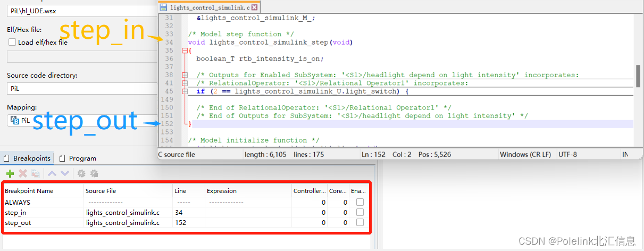Expand folded code at line 38
The height and width of the screenshot is (251, 644).
tap(185, 75)
